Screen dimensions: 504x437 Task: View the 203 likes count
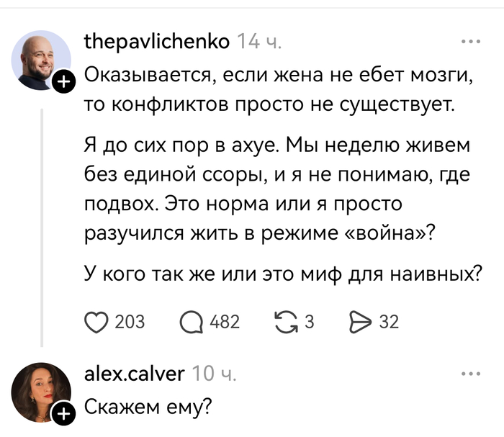click(x=130, y=321)
